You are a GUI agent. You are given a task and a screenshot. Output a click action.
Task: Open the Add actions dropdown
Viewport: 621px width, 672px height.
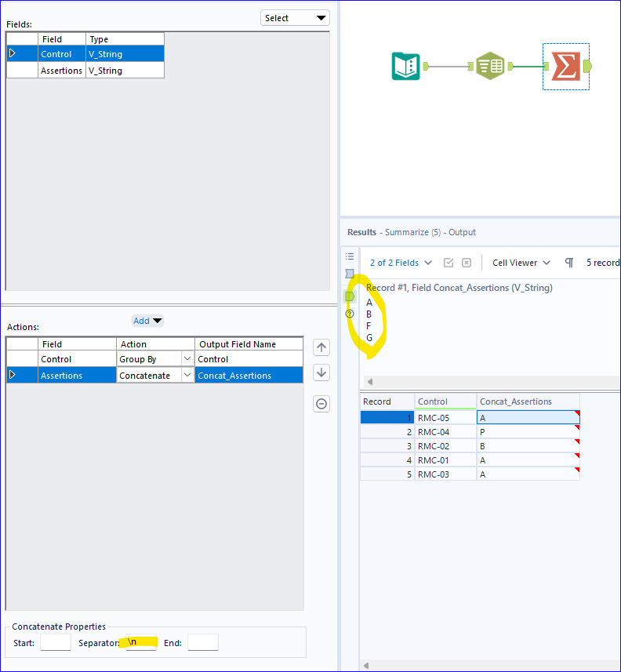click(147, 321)
